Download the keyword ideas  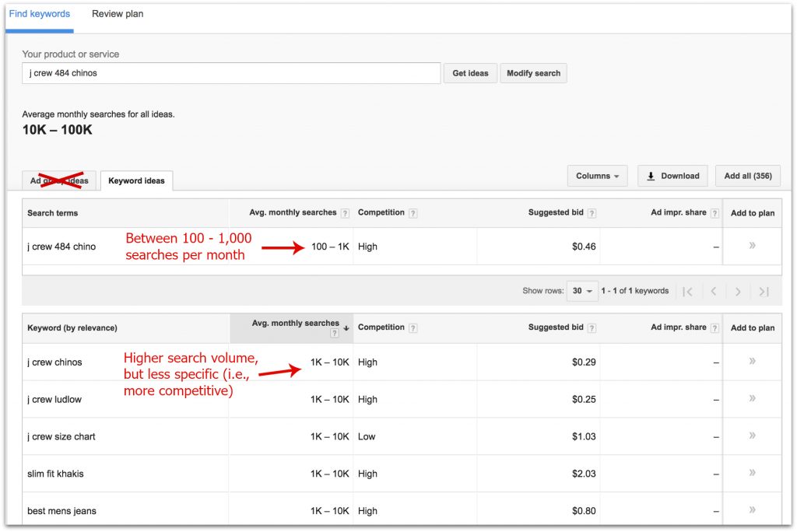pos(672,176)
